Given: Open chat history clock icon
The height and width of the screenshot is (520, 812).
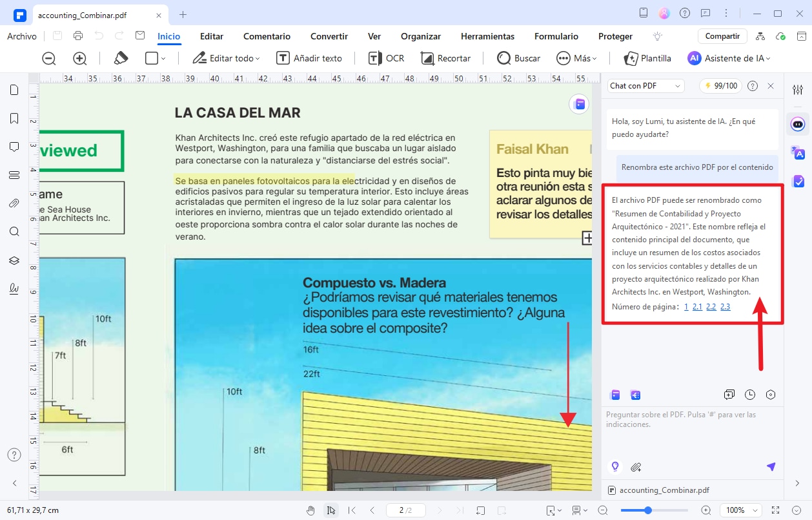Looking at the screenshot, I should coord(750,395).
